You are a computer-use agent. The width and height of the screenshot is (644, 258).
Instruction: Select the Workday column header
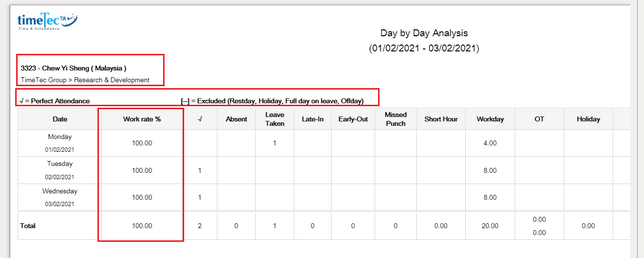pyautogui.click(x=490, y=119)
